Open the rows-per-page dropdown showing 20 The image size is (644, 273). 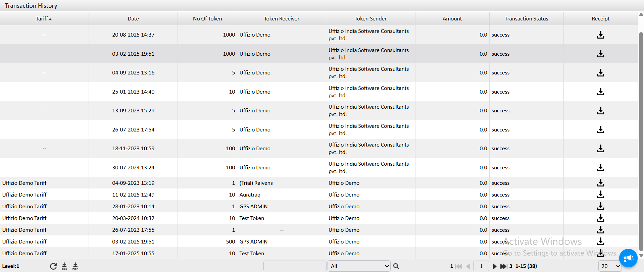tap(610, 266)
